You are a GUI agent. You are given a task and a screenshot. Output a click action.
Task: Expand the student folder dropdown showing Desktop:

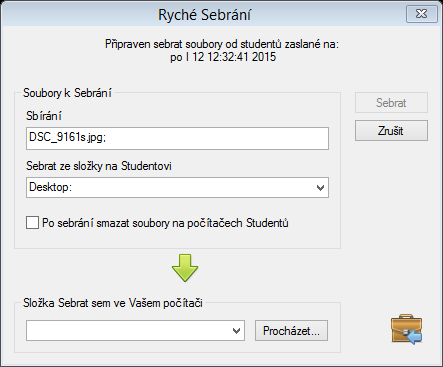coord(320,188)
